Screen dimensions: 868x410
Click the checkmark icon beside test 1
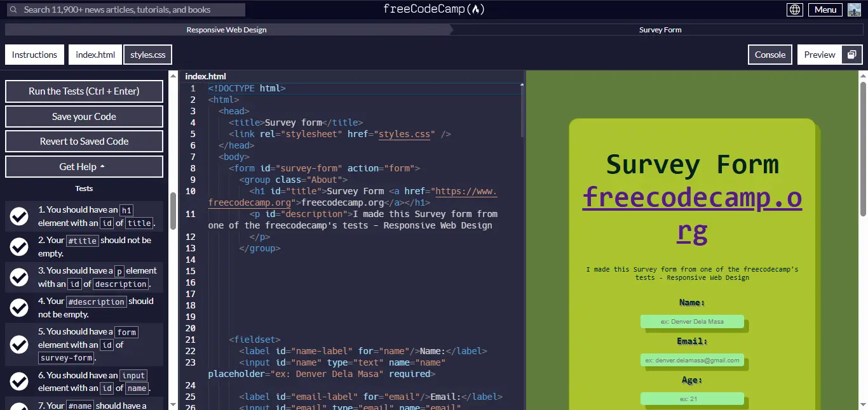(x=18, y=216)
